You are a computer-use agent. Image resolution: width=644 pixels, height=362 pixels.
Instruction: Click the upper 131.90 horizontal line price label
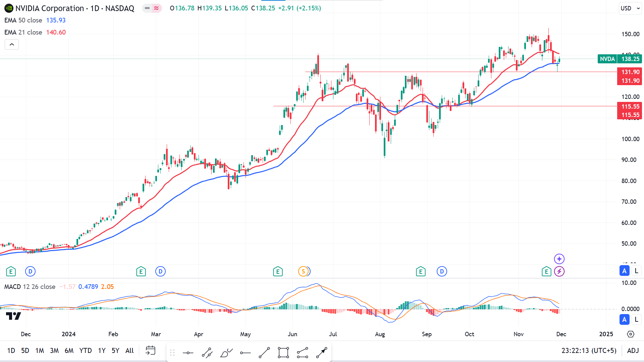click(630, 72)
